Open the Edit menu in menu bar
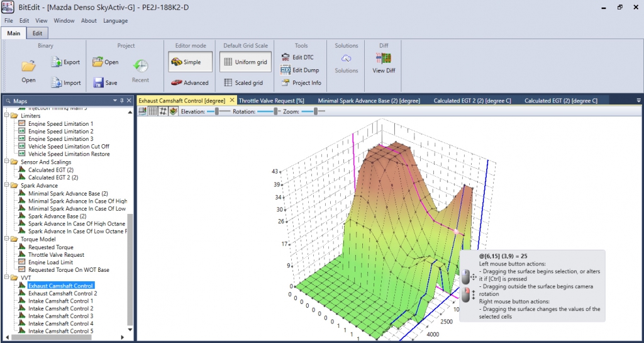The width and height of the screenshot is (644, 343). (x=25, y=21)
